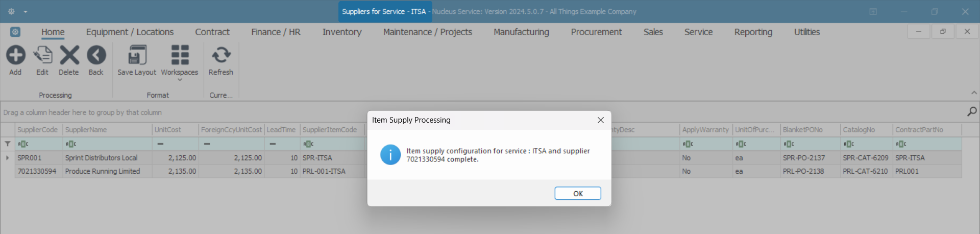Image resolution: width=980 pixels, height=234 pixels.
Task: Click the search magnifier icon in the grid
Action: click(972, 111)
